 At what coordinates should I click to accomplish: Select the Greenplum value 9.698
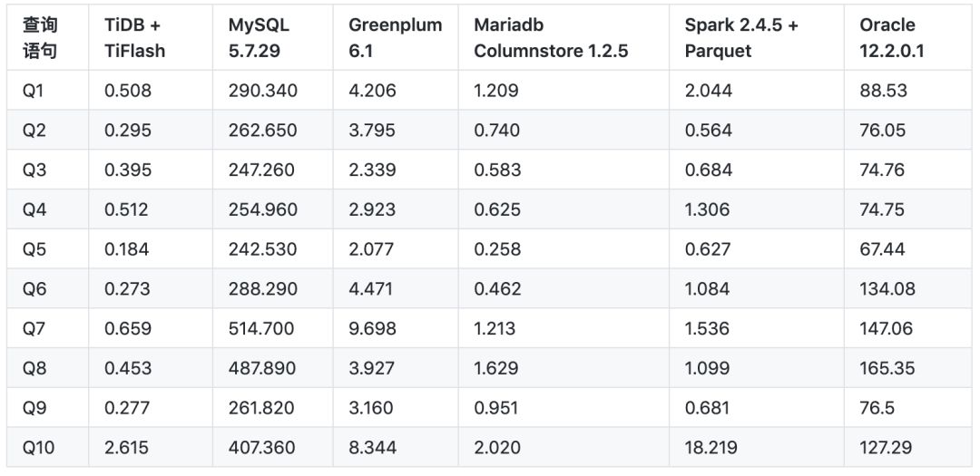tap(372, 329)
